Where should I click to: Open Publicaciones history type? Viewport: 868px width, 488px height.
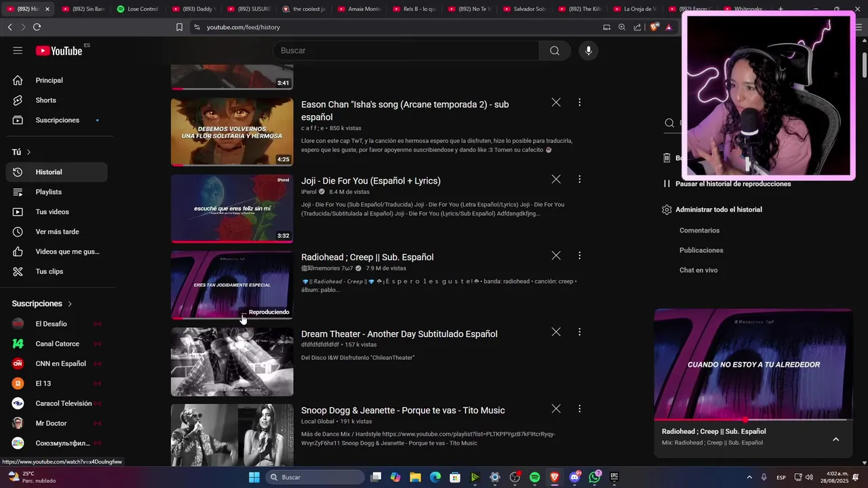pyautogui.click(x=701, y=250)
